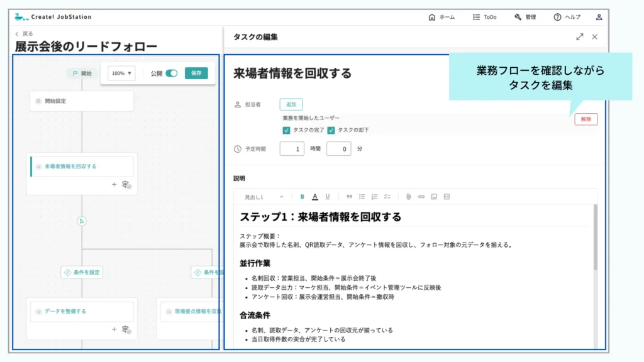Expand the task edit panel to fullscreen
644x362 pixels.
click(x=579, y=37)
